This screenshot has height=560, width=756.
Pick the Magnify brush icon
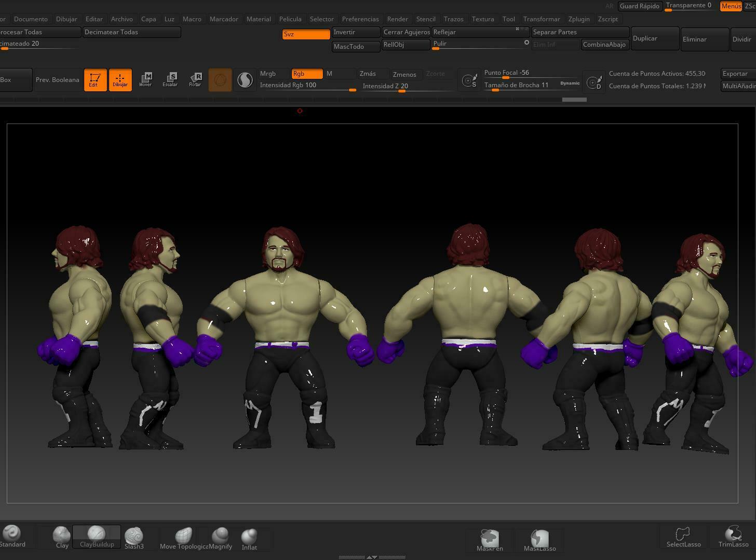pos(220,538)
